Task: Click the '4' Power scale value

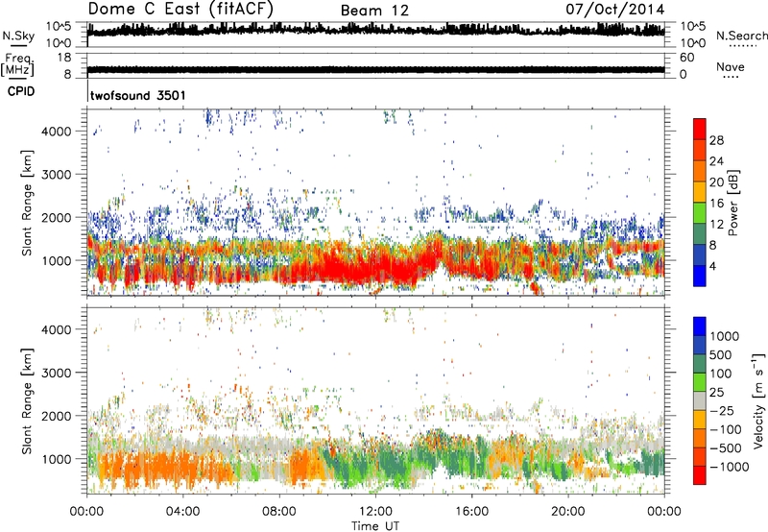Action: [712, 267]
